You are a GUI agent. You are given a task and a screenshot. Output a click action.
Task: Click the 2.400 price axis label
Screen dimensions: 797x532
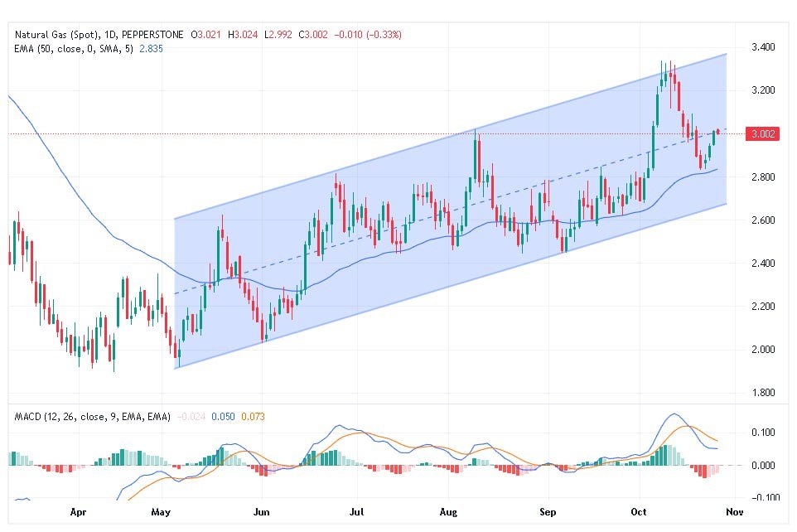[x=763, y=264]
